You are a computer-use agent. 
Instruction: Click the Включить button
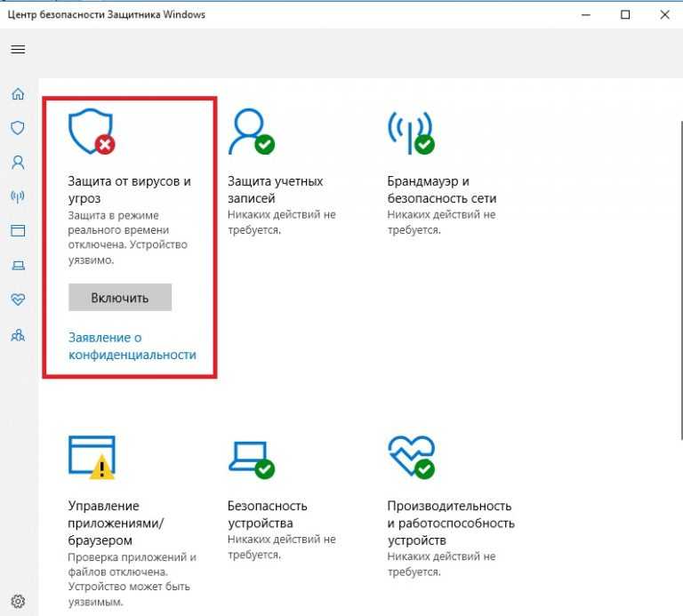tap(120, 298)
